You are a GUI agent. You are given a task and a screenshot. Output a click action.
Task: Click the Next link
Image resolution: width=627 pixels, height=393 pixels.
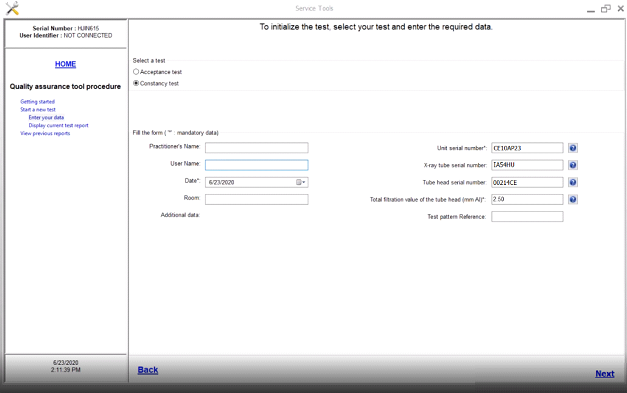[x=605, y=374]
